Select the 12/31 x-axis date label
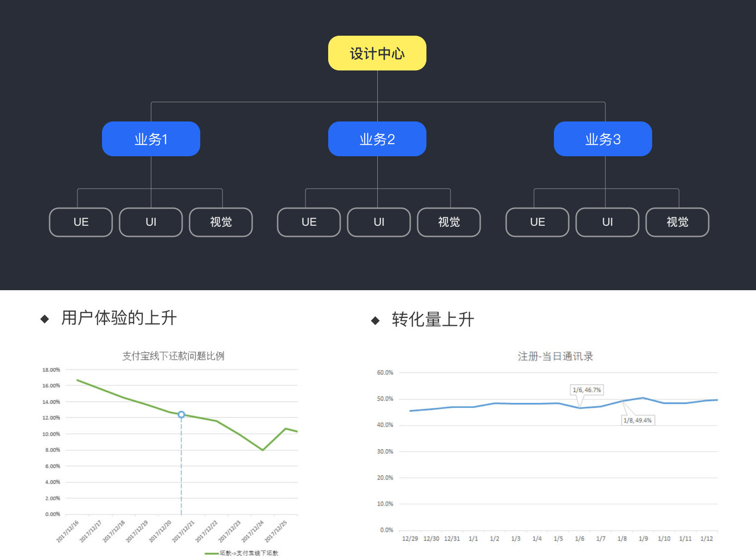This screenshot has height=560, width=756. click(452, 539)
